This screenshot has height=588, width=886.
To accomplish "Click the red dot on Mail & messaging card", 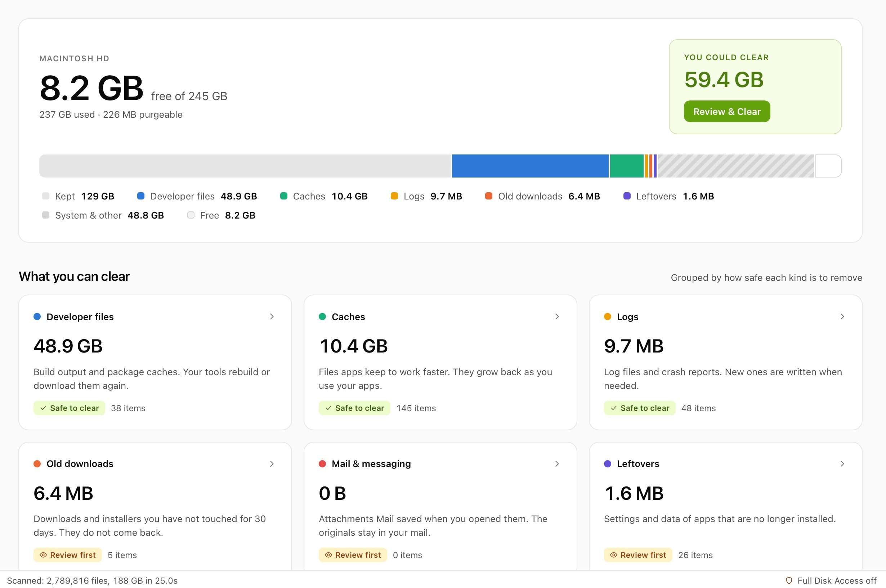I will 322,464.
